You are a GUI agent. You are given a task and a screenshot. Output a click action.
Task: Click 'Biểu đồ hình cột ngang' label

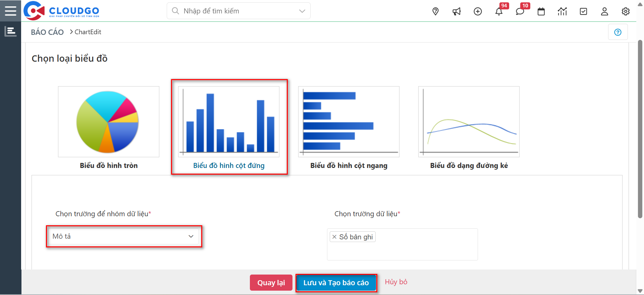pos(349,165)
